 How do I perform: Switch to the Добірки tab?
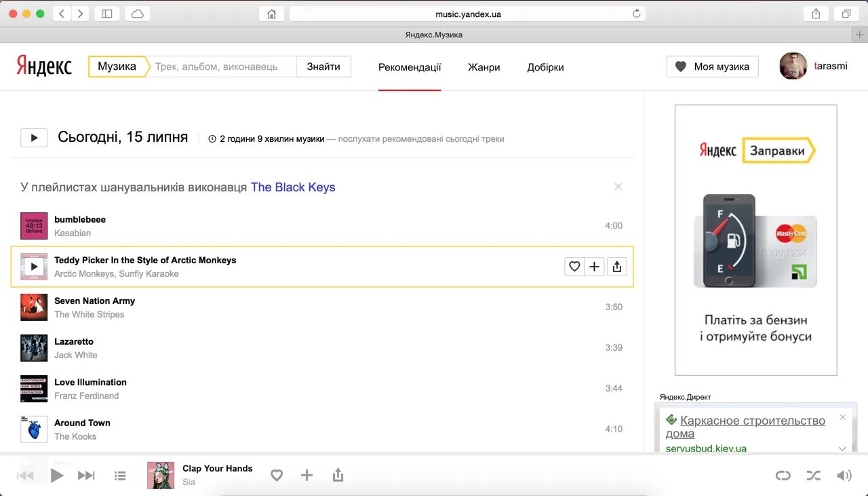pos(546,67)
